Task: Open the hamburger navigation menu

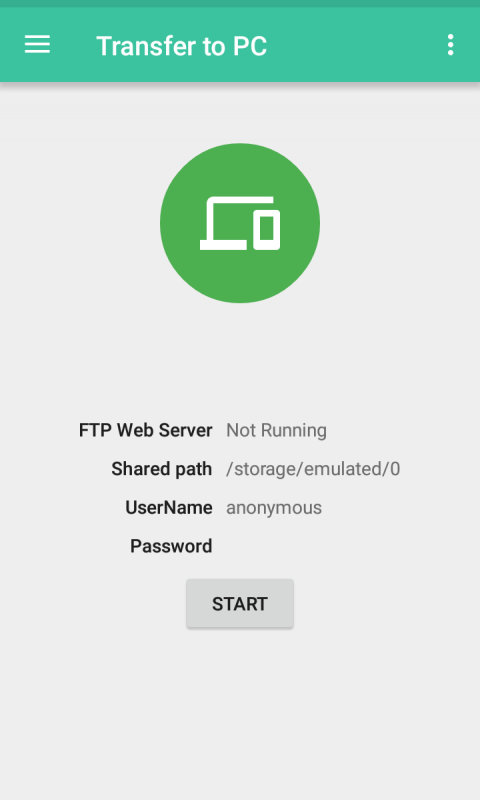Action: (37, 45)
